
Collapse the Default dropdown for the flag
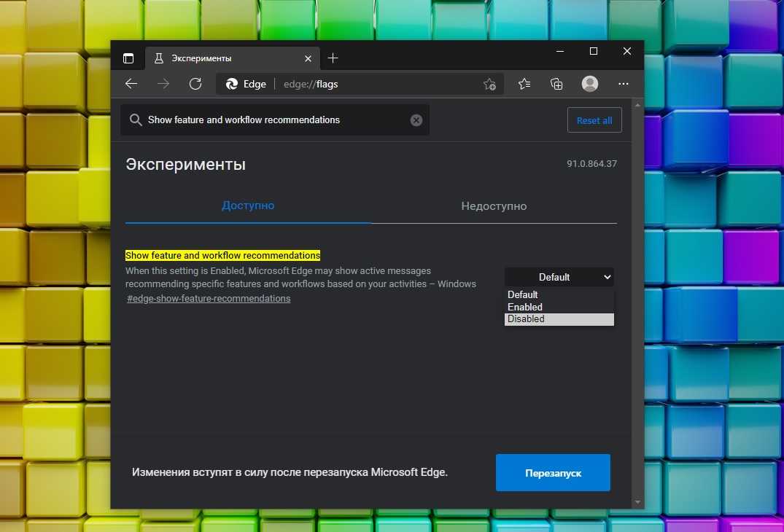(x=559, y=277)
